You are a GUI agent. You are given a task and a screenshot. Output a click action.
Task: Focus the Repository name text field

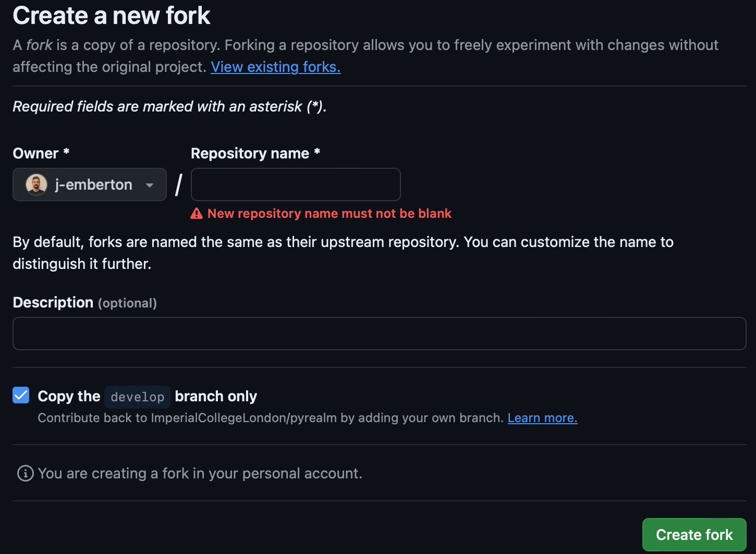[x=296, y=184]
